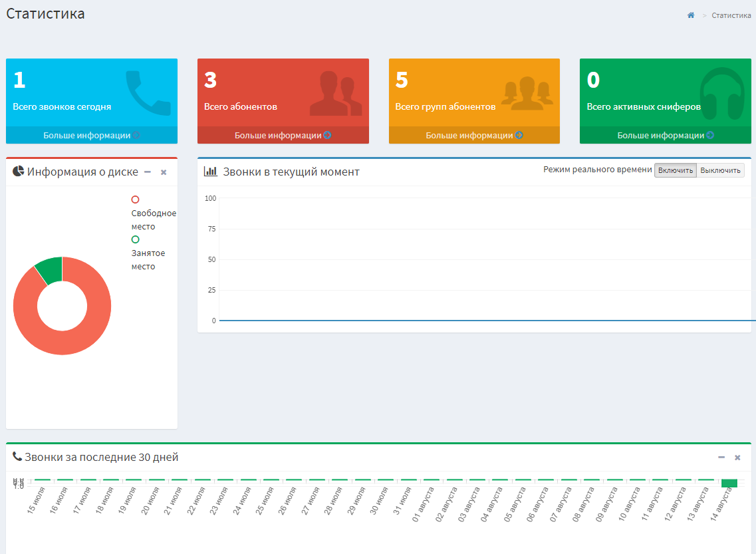The height and width of the screenshot is (554, 756).
Task: Click the subscribers silhouette icon on red card
Action: click(336, 94)
